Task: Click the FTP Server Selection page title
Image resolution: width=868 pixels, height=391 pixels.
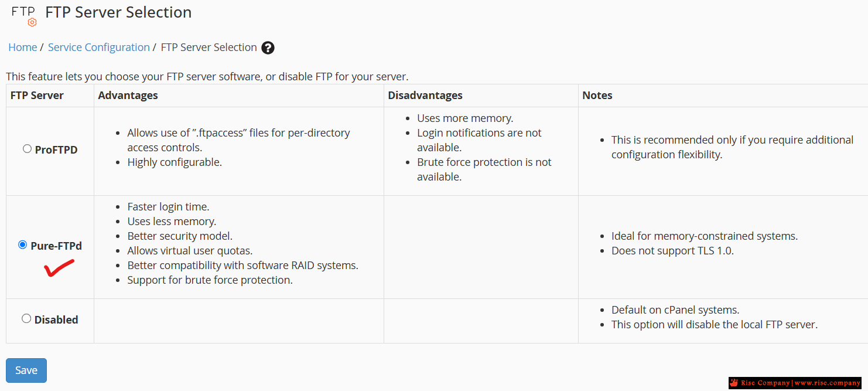Action: point(118,12)
